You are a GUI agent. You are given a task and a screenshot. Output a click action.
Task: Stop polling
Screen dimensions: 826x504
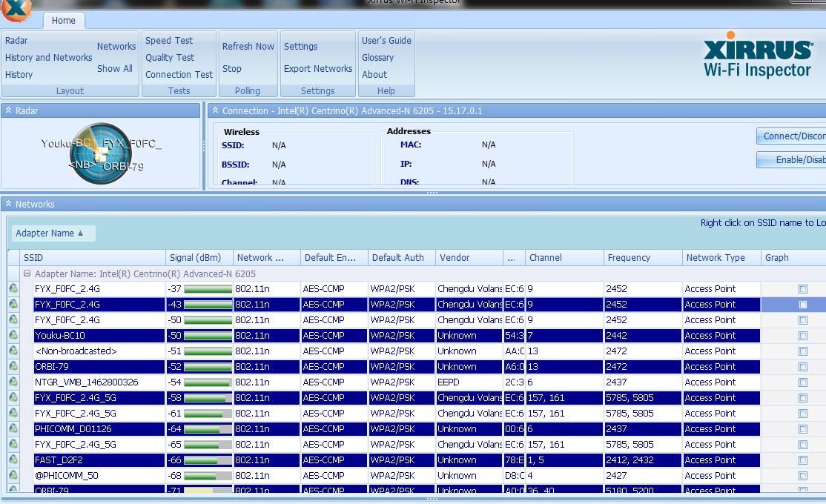(232, 68)
